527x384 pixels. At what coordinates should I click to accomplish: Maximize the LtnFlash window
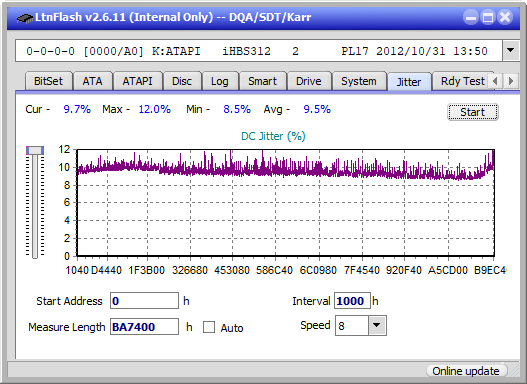click(488, 17)
